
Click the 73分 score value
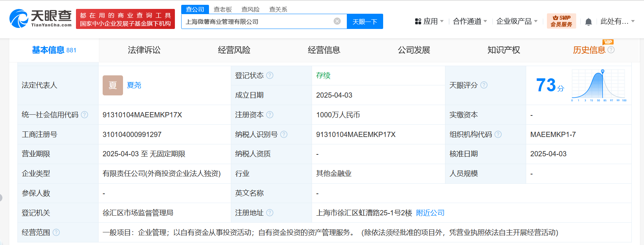pos(550,85)
